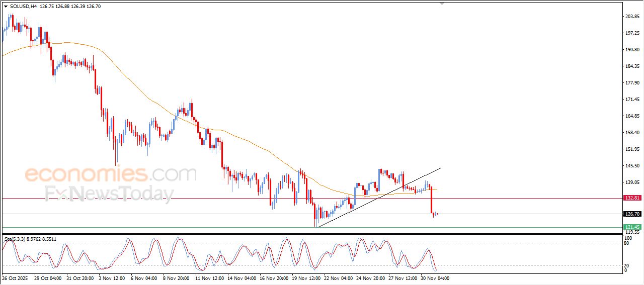Click the green 121.45 price label
This screenshot has width=644, height=285.
coord(632,227)
